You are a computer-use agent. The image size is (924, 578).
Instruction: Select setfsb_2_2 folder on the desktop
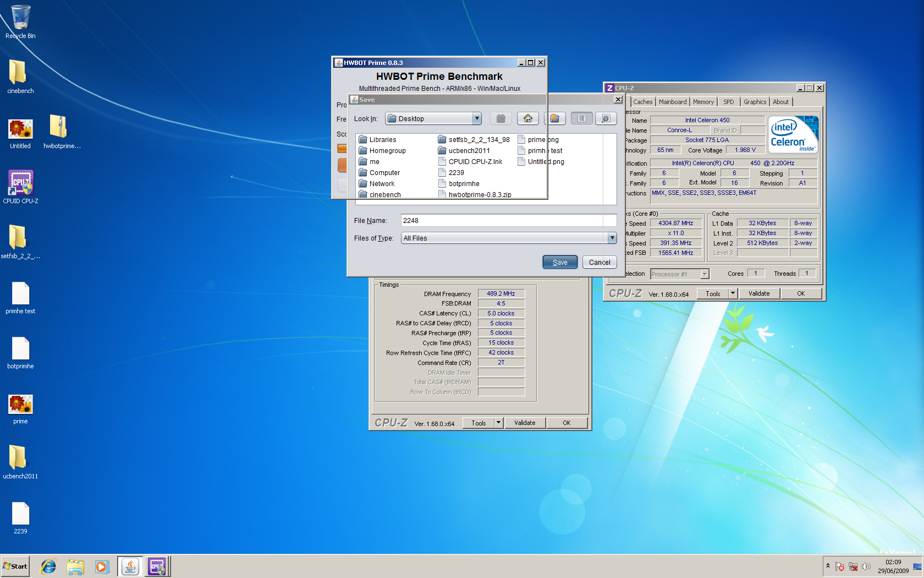(20, 242)
